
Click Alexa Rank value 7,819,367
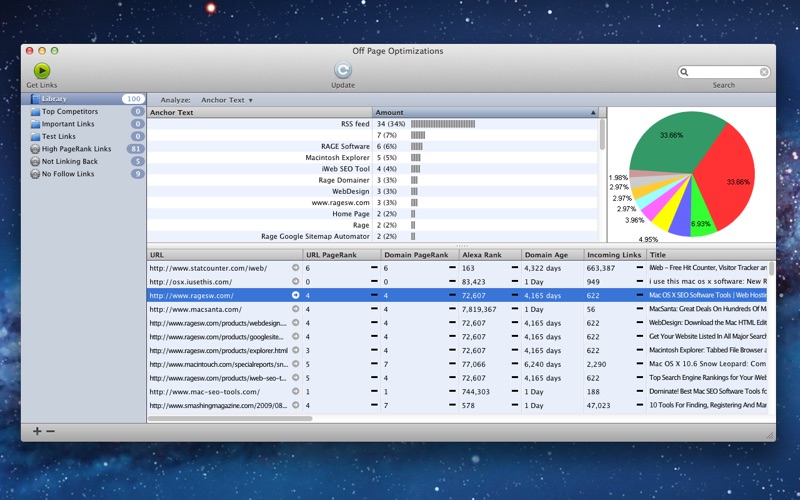479,309
